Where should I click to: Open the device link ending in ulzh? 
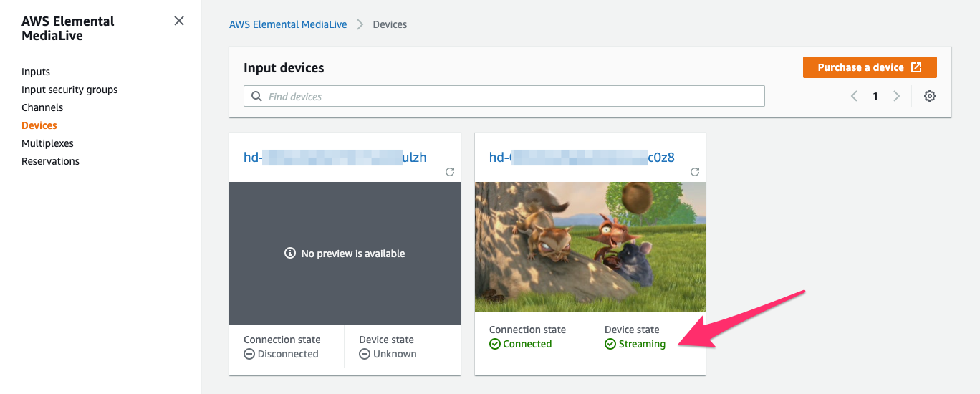coord(335,157)
